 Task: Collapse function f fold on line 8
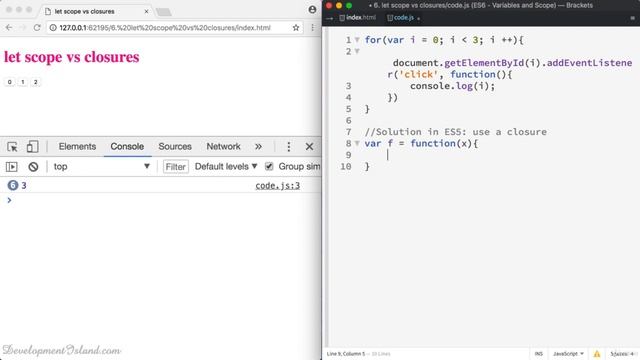(x=357, y=144)
